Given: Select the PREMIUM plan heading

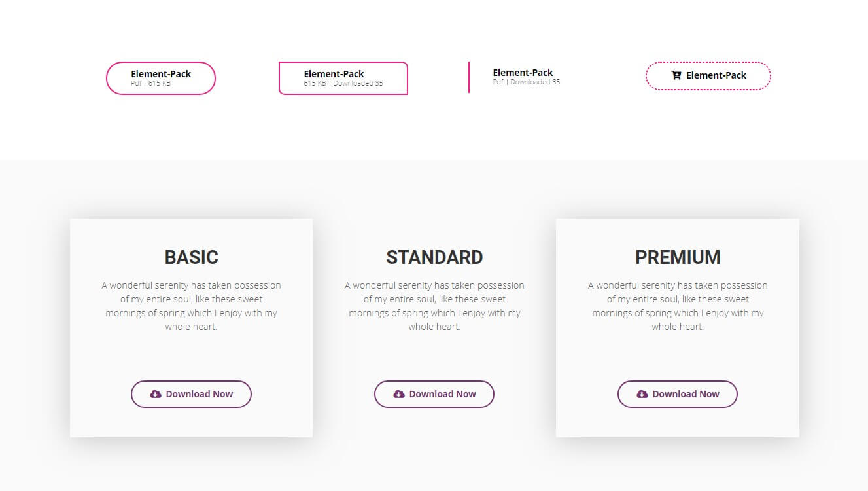Looking at the screenshot, I should coord(678,257).
